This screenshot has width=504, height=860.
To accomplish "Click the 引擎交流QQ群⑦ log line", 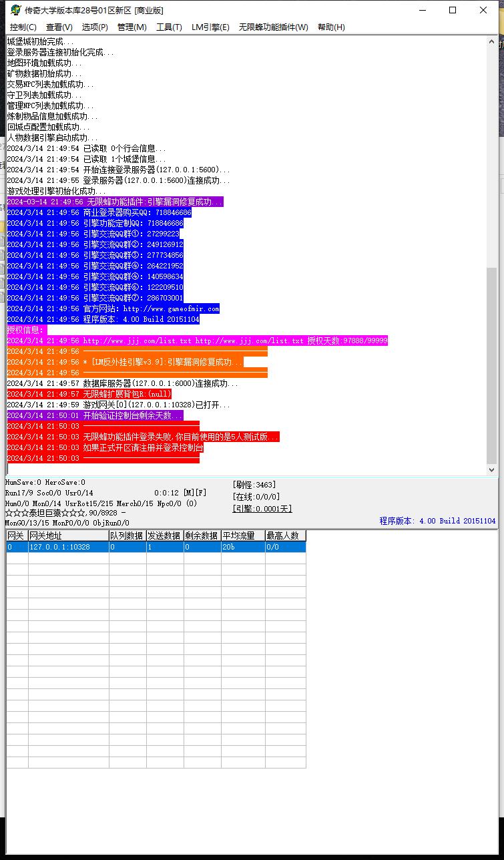I will pyautogui.click(x=95, y=298).
